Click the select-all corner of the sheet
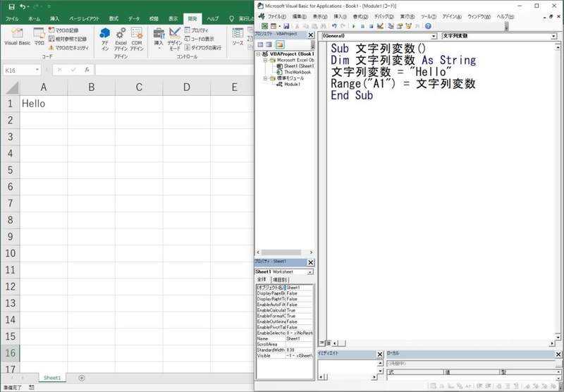 click(11, 87)
